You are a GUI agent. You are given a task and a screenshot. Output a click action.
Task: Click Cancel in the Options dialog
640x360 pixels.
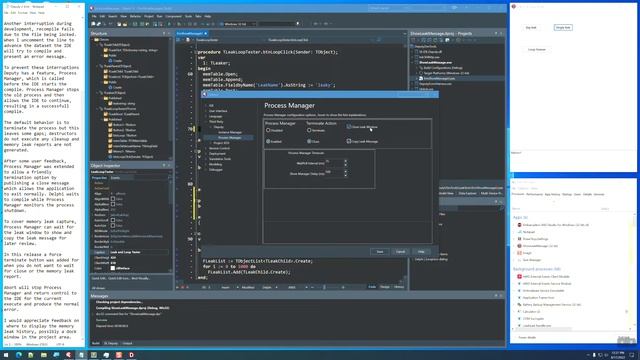point(400,251)
